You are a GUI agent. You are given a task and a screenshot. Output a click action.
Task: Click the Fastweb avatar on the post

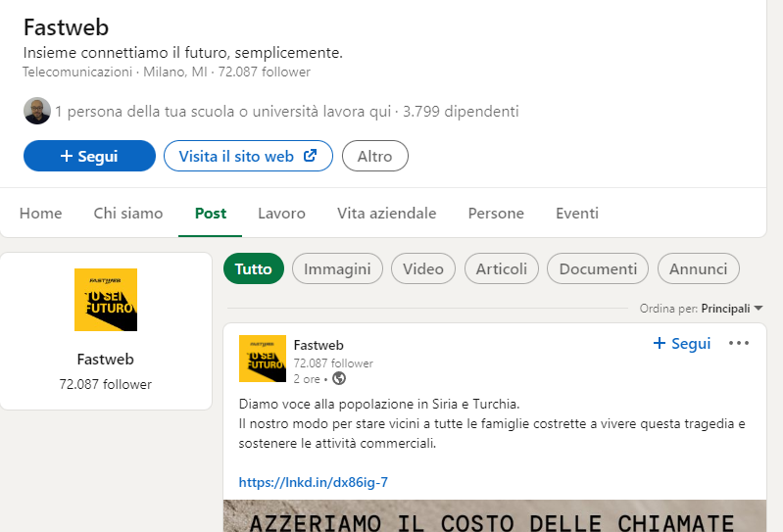(x=263, y=359)
